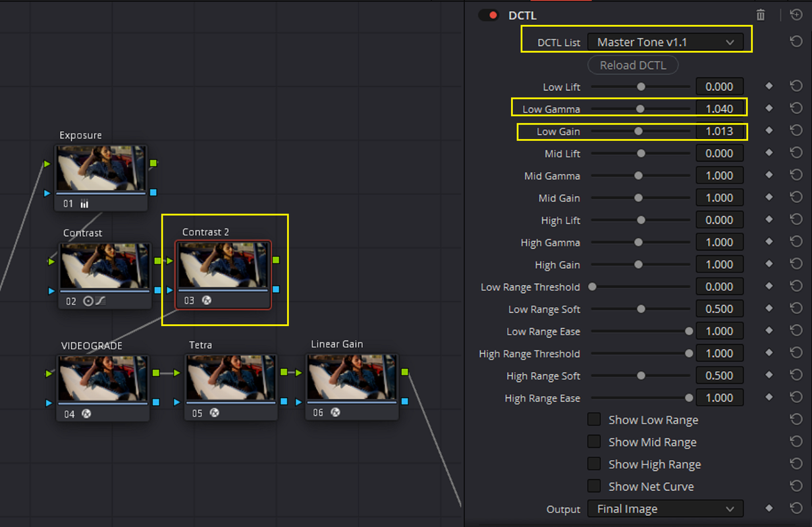The image size is (812, 527).
Task: Open the DCTL List dropdown
Action: (x=665, y=42)
